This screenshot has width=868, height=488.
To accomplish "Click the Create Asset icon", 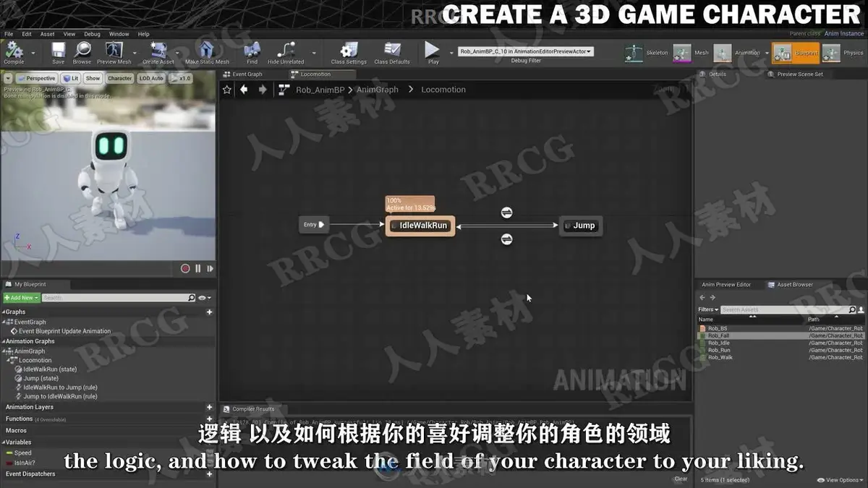I will (158, 50).
